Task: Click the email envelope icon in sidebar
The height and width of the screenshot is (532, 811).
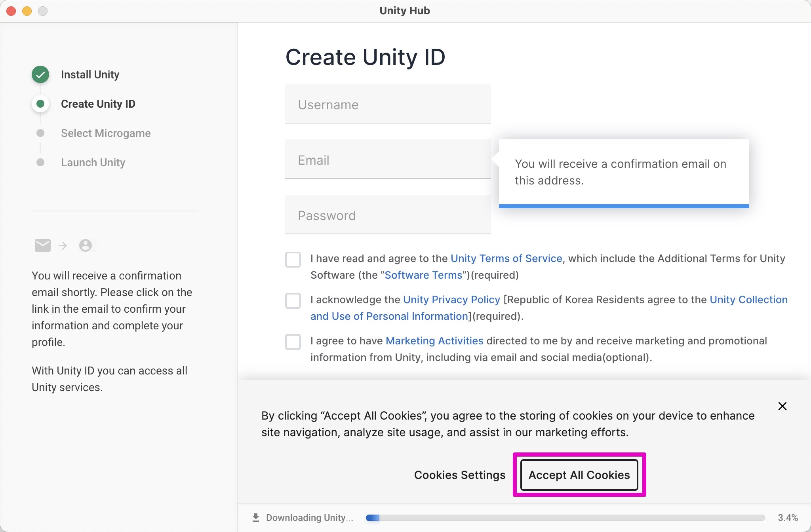Action: tap(42, 245)
